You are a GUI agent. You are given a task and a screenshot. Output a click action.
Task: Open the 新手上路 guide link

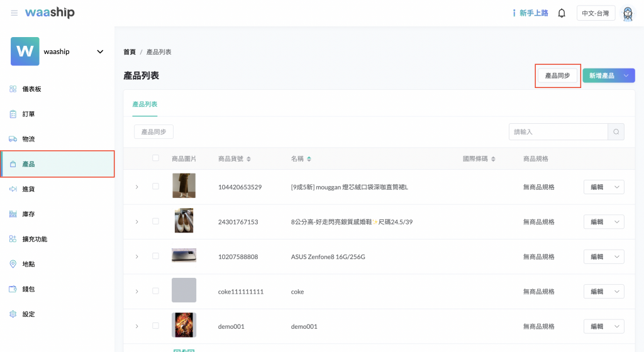pyautogui.click(x=530, y=13)
